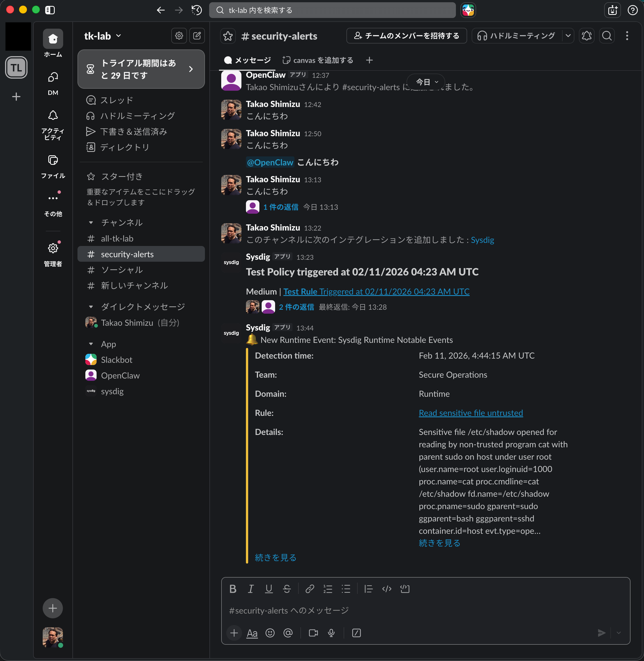Mention someone using the @ icon

point(288,633)
